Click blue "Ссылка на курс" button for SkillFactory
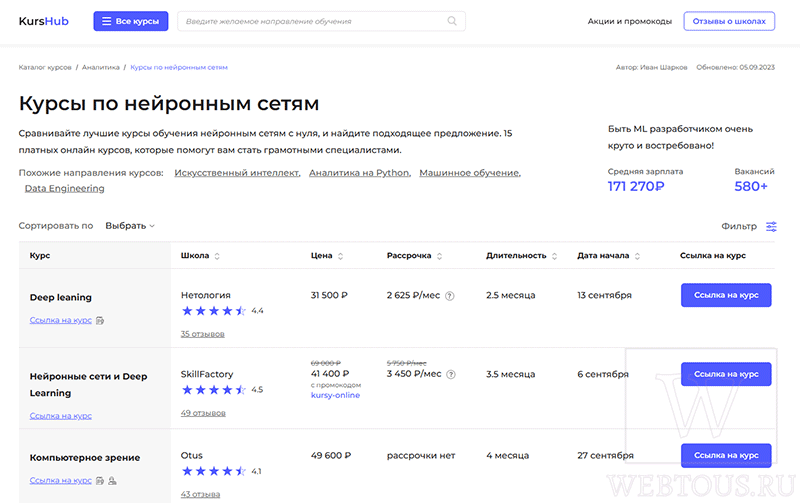 [x=726, y=374]
